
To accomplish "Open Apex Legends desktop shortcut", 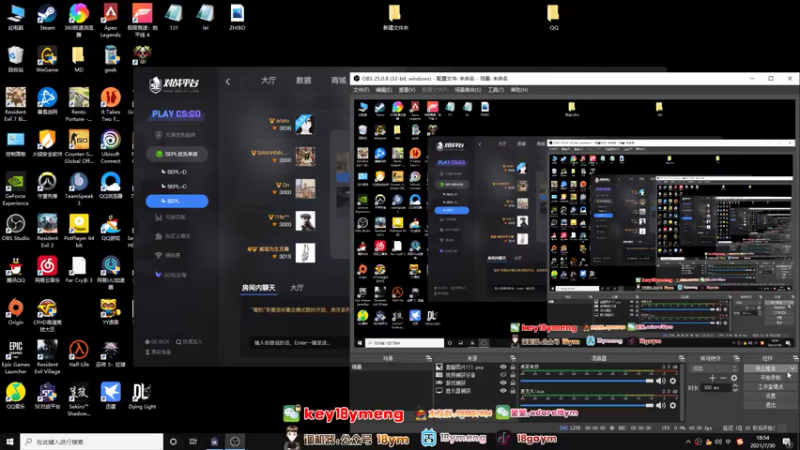I will 110,20.
